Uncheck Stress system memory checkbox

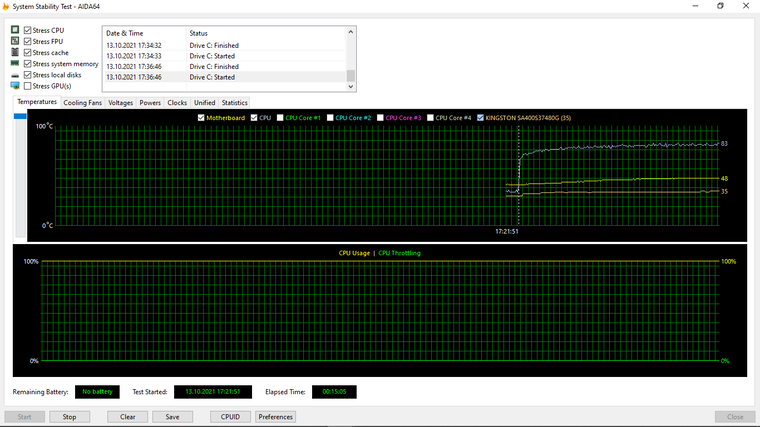(x=28, y=63)
